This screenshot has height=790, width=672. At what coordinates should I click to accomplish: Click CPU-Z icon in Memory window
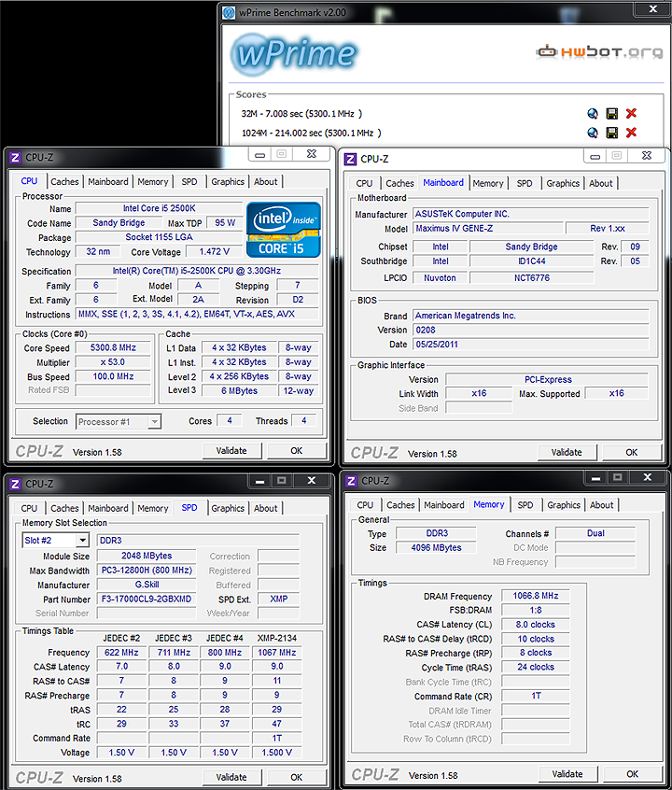[351, 481]
